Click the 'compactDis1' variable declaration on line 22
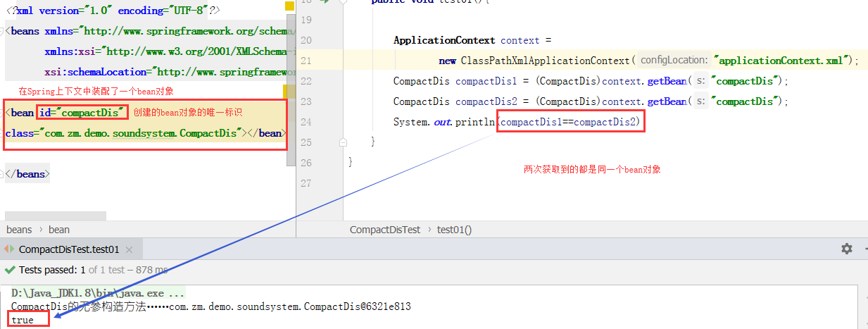868x329 pixels. (486, 81)
